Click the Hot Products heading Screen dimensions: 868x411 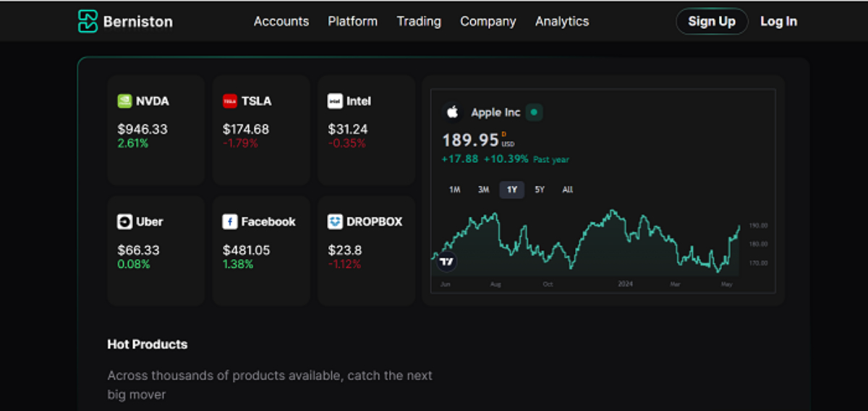pos(148,344)
